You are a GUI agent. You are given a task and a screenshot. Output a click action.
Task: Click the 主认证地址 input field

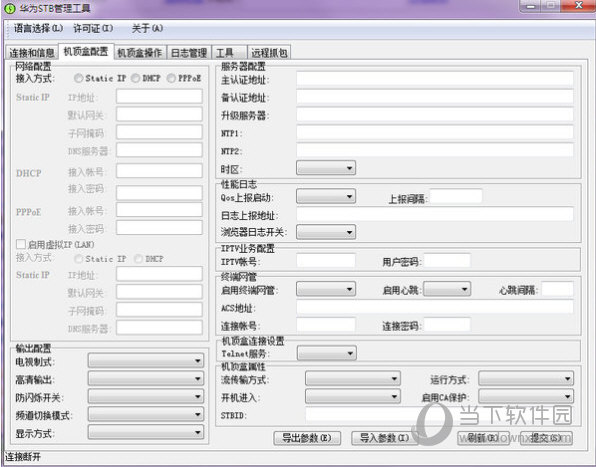[435, 79]
